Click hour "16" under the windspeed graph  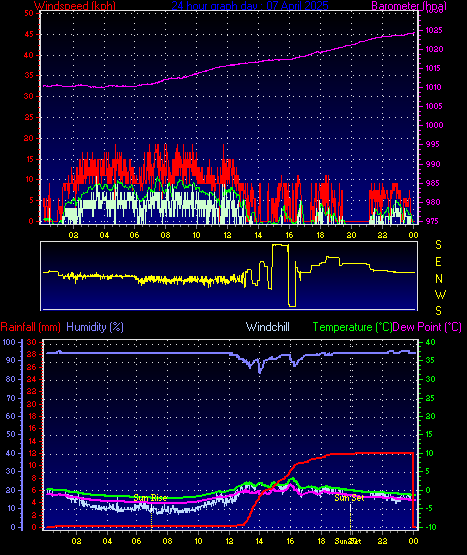click(289, 235)
